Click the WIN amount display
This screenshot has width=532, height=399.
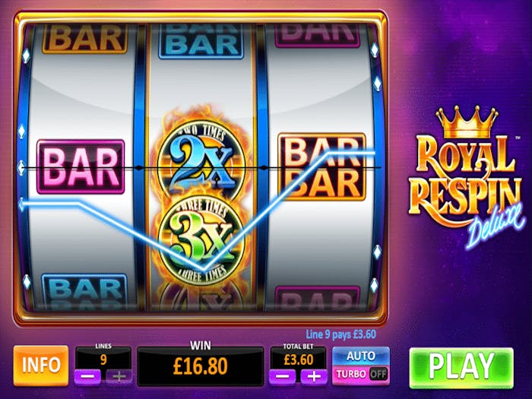(200, 366)
